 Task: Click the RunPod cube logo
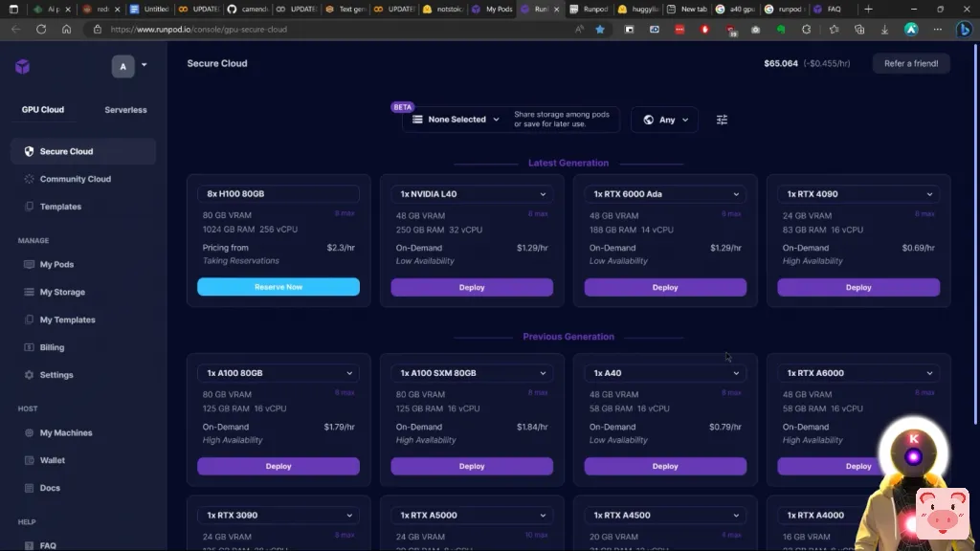[23, 66]
